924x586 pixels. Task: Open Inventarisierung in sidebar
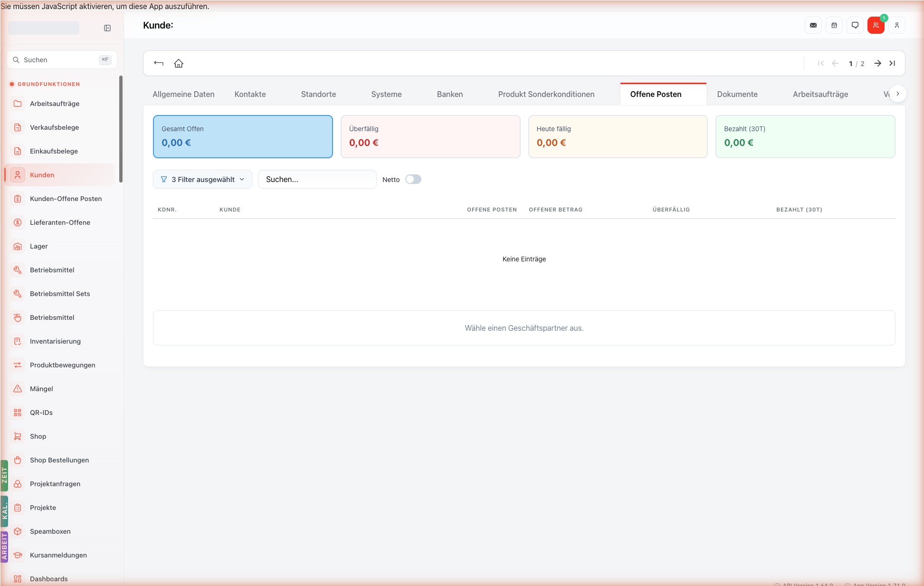tap(60, 341)
